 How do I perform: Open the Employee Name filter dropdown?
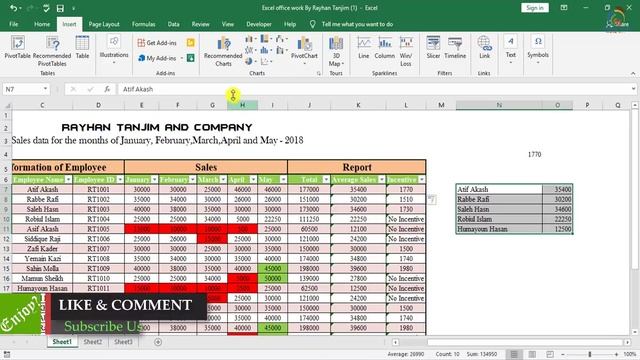coord(68,180)
